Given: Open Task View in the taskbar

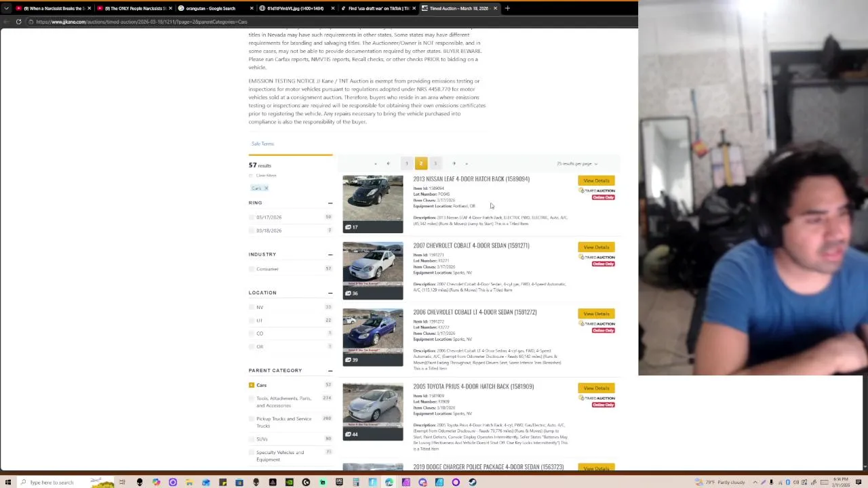Looking at the screenshot, I should (x=123, y=482).
